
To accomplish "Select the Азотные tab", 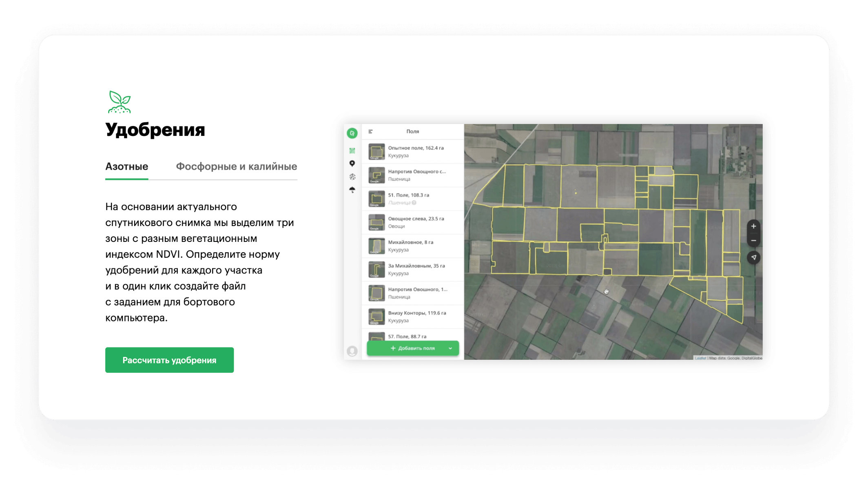I will coord(126,166).
